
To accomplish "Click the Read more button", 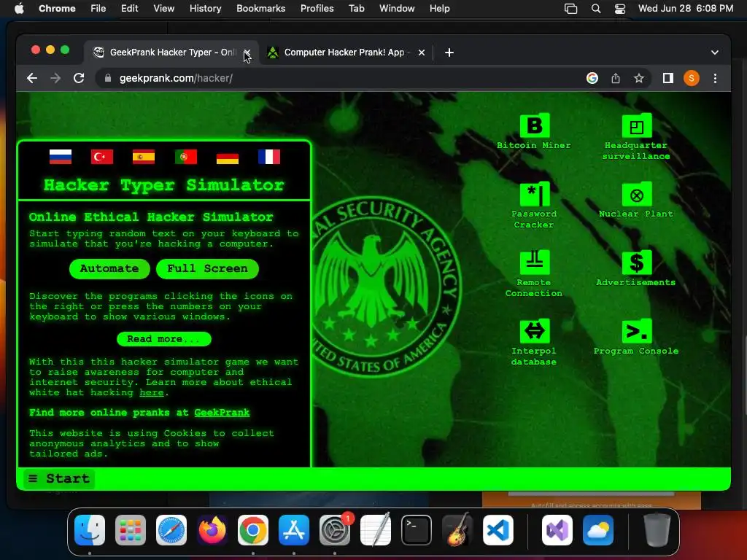I will pyautogui.click(x=164, y=339).
